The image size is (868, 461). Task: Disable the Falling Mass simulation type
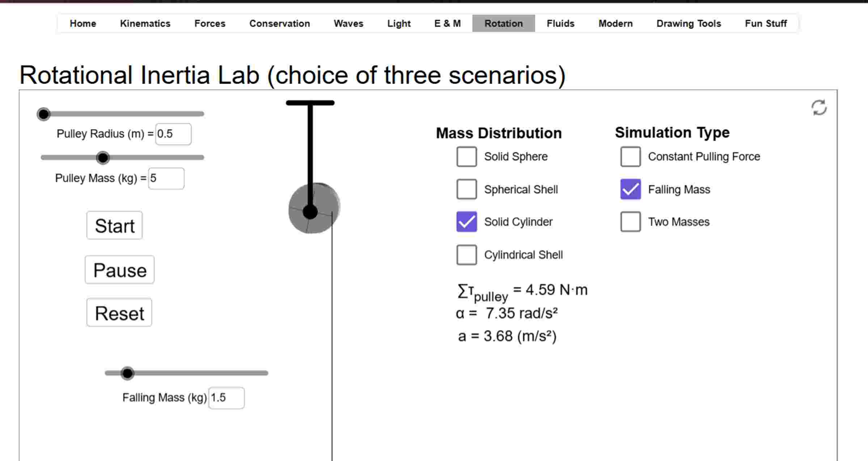coord(630,189)
